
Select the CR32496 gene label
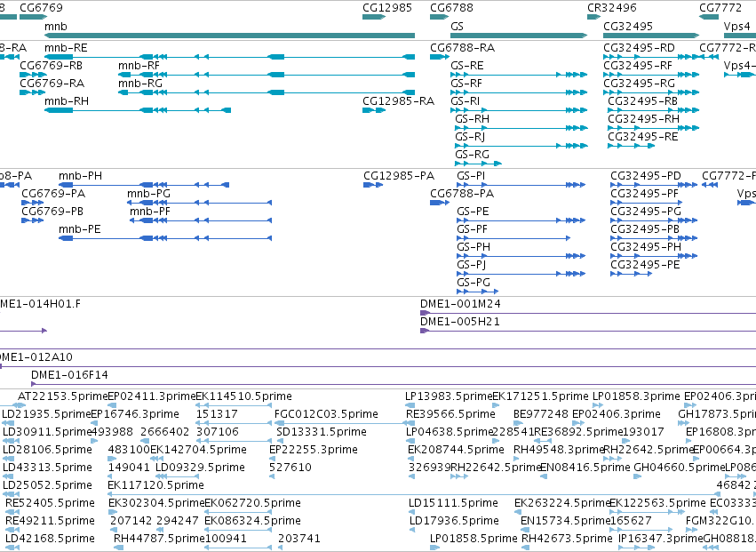click(612, 8)
